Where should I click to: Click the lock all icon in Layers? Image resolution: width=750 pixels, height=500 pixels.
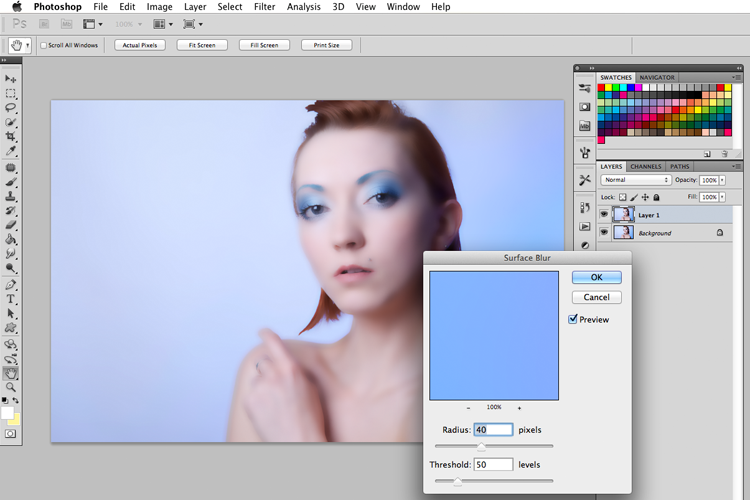656,197
